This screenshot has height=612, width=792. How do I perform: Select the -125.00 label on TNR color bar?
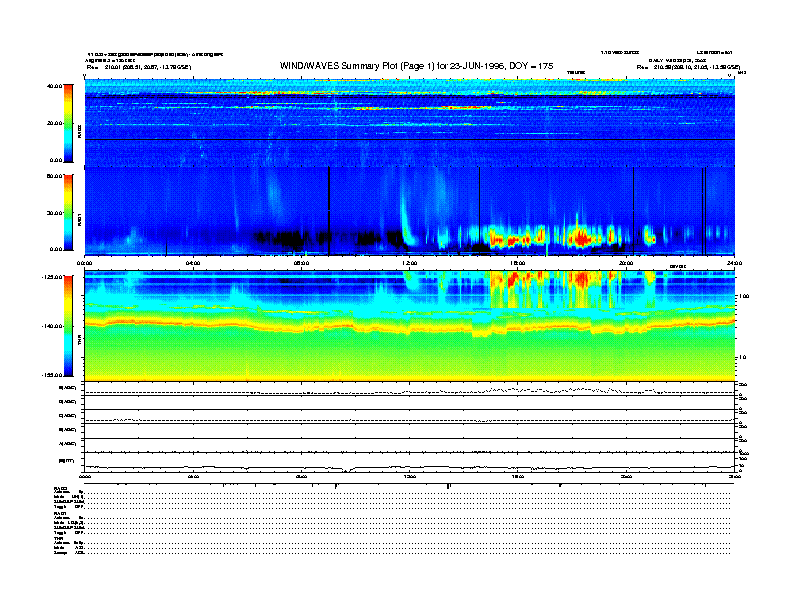[x=52, y=277]
